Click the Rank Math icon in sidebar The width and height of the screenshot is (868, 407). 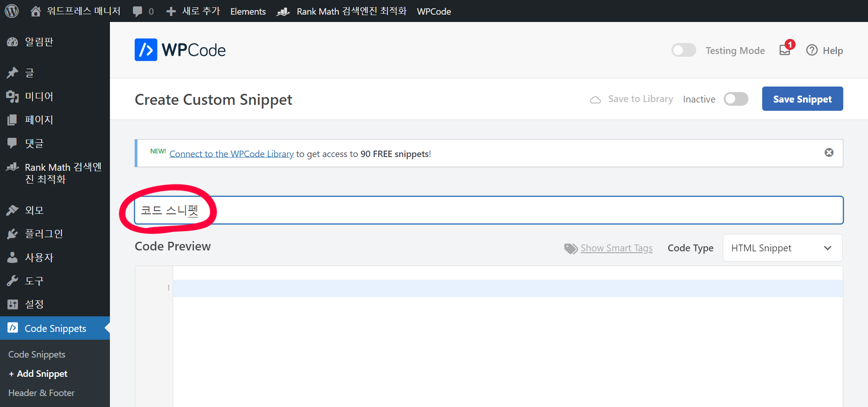tap(12, 167)
